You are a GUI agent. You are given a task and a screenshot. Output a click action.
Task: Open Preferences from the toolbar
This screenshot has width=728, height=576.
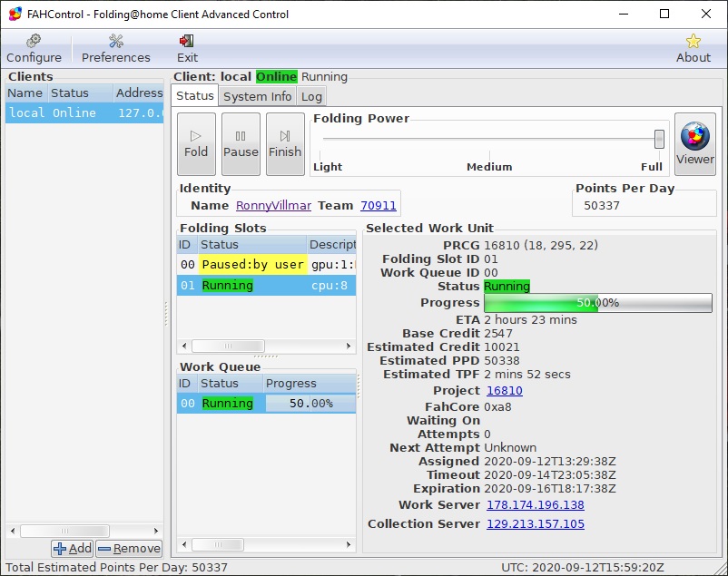[115, 48]
